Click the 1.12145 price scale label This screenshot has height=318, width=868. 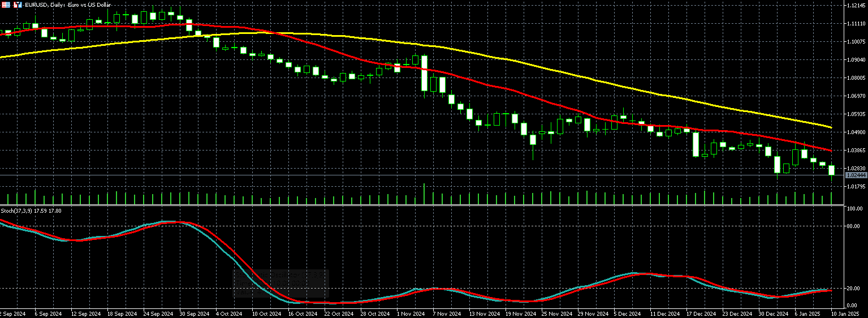coord(855,6)
